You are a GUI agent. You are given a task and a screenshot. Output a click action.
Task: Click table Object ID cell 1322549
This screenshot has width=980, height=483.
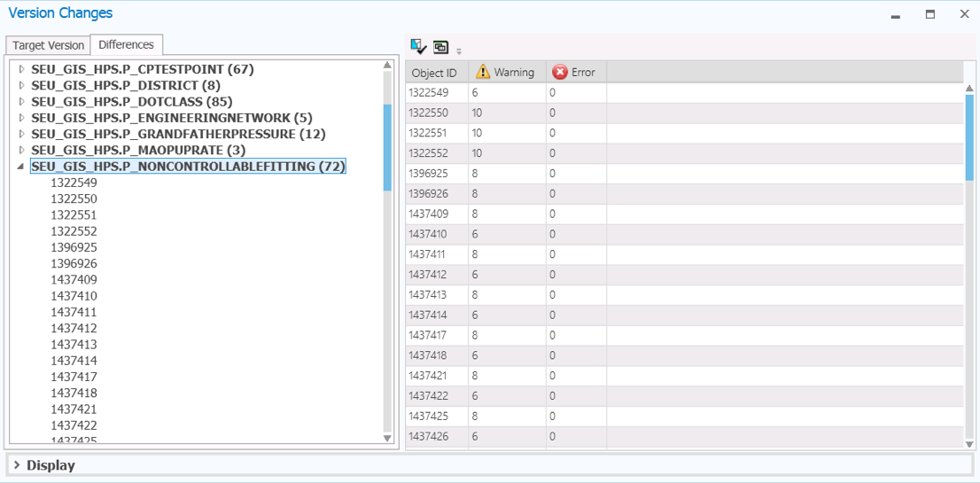point(436,93)
